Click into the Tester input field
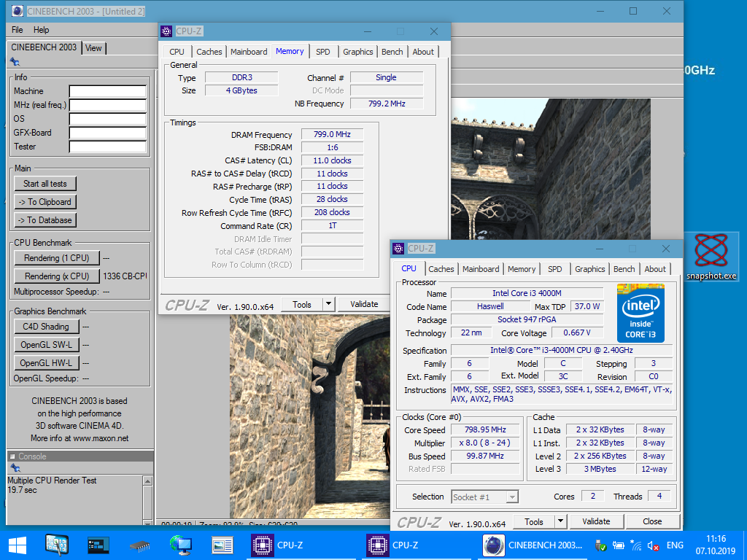The width and height of the screenshot is (747, 560). (108, 147)
